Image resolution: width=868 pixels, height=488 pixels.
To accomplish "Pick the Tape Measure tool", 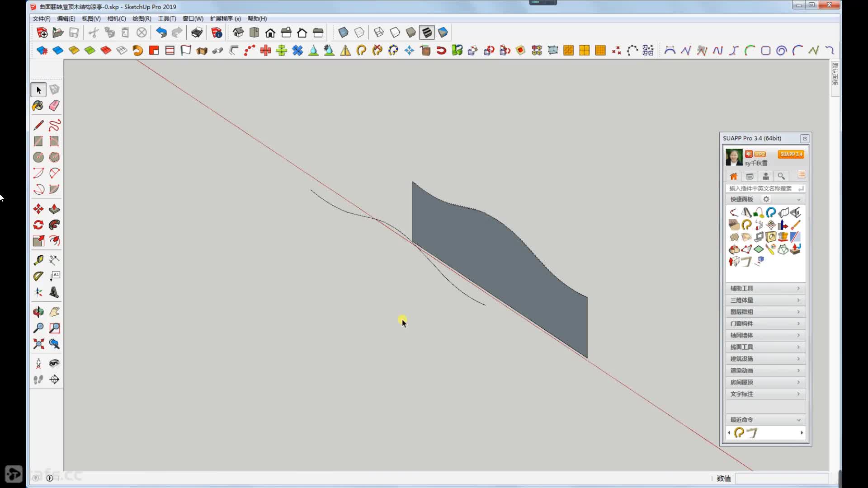I will click(x=38, y=260).
